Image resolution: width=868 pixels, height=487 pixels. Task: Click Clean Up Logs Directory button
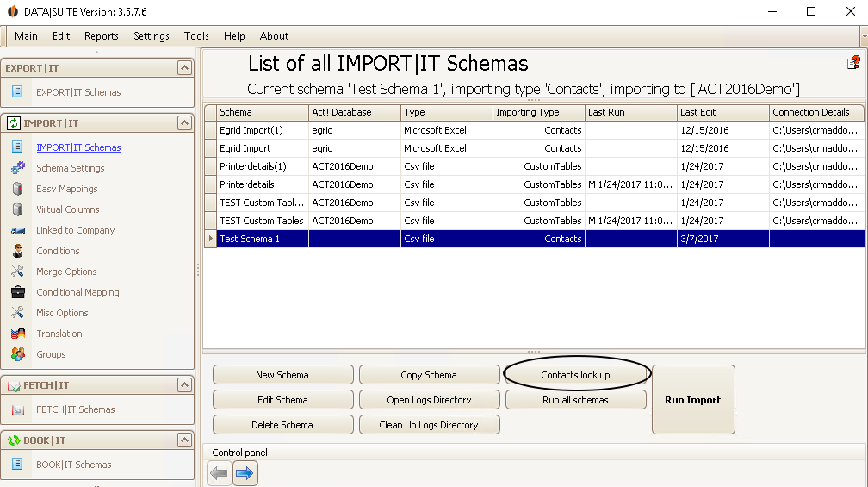pos(429,424)
